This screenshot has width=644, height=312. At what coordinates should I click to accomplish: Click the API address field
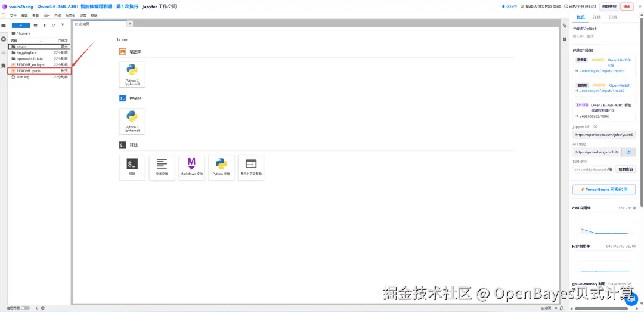point(597,152)
